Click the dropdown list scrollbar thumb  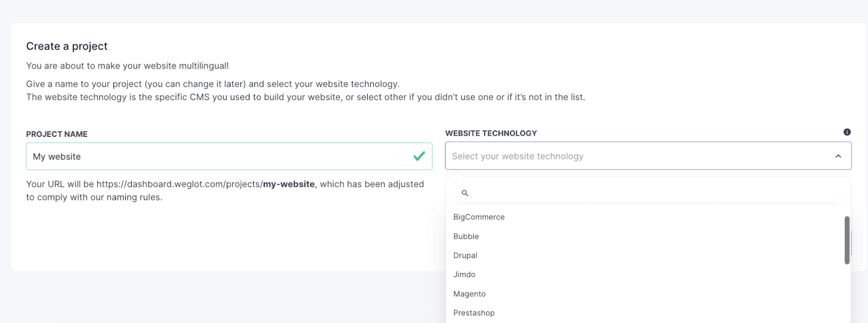point(847,240)
